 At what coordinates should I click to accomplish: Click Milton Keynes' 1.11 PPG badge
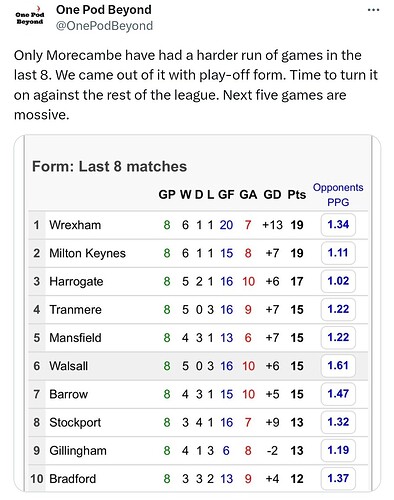click(338, 253)
